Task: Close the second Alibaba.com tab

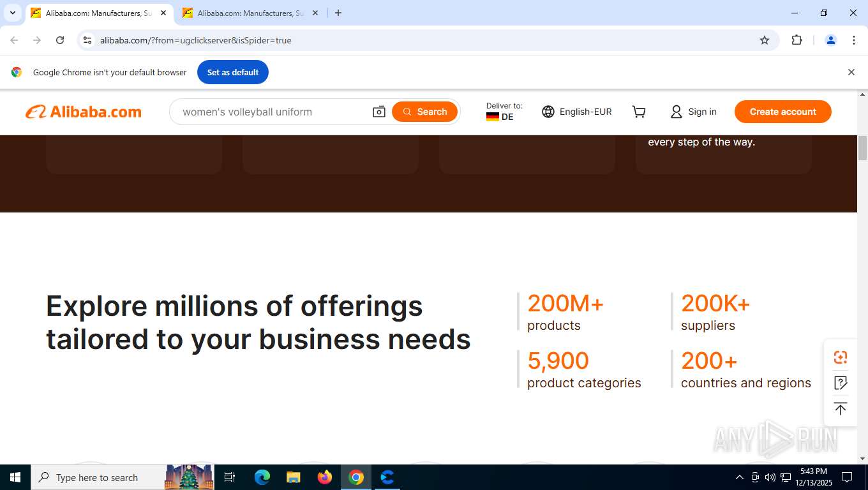Action: tap(315, 13)
